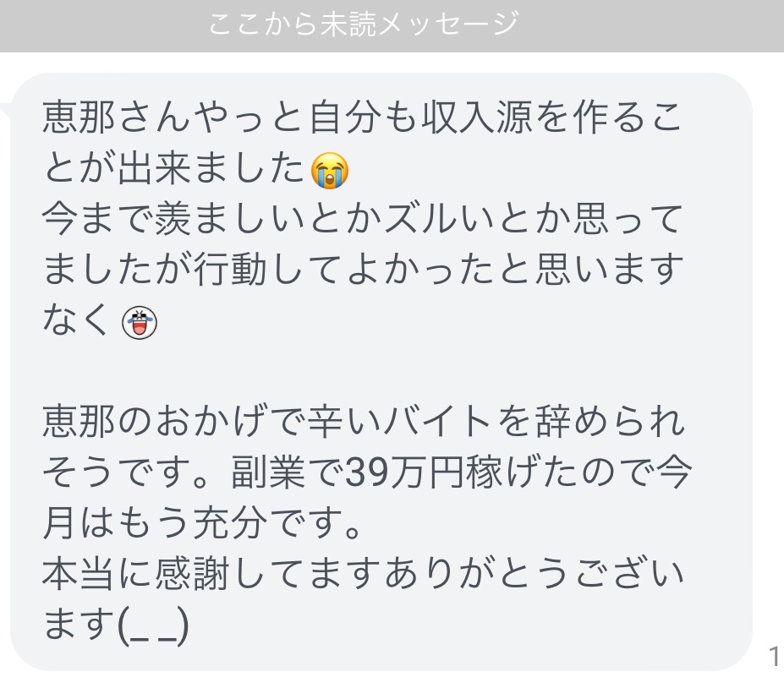Tap the word 副業 in the message
The width and height of the screenshot is (784, 688).
click(267, 472)
